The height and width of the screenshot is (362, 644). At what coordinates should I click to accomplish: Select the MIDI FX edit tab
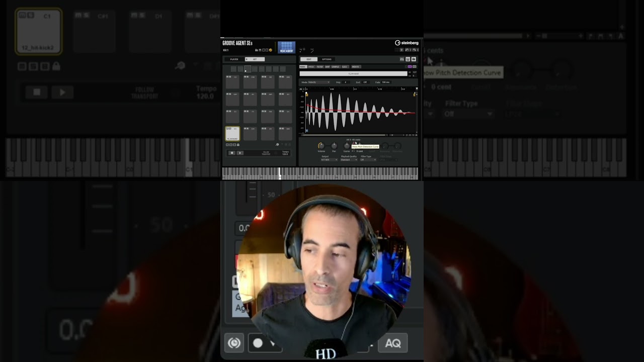pyautogui.click(x=355, y=67)
